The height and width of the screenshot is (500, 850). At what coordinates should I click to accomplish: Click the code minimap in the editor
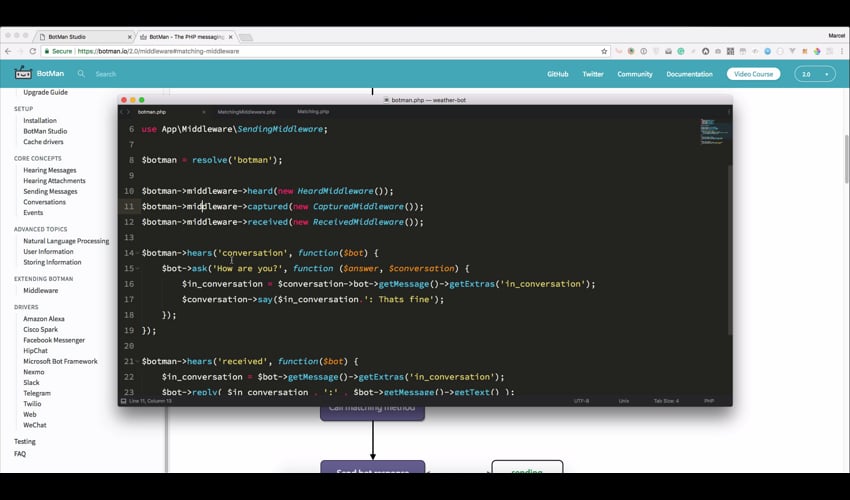[x=714, y=132]
